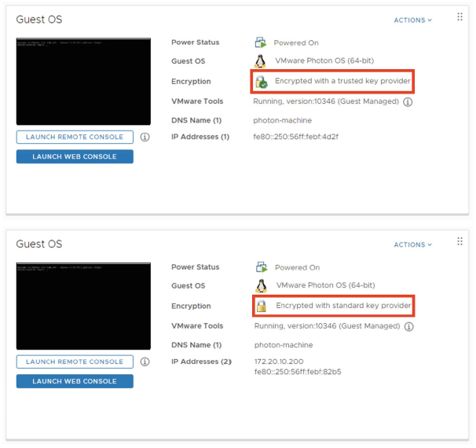
Task: Click 'DNS Name (1)' label in bottom card
Action: click(196, 345)
